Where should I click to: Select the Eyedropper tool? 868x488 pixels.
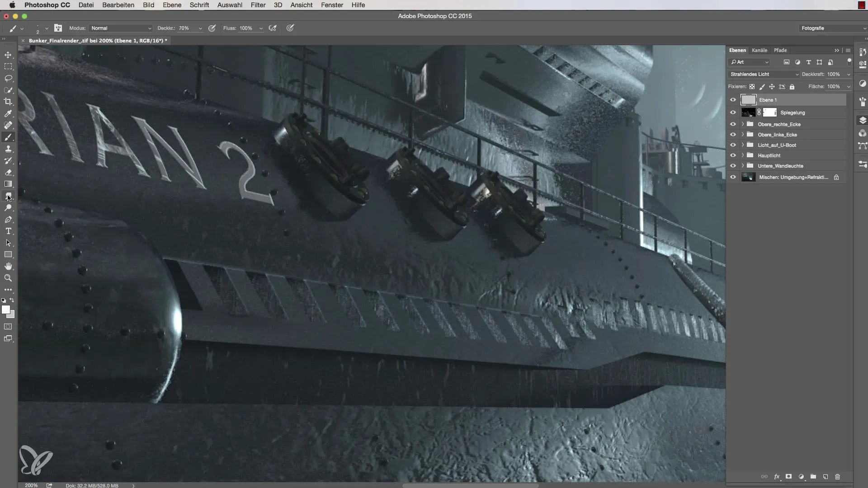(x=8, y=113)
